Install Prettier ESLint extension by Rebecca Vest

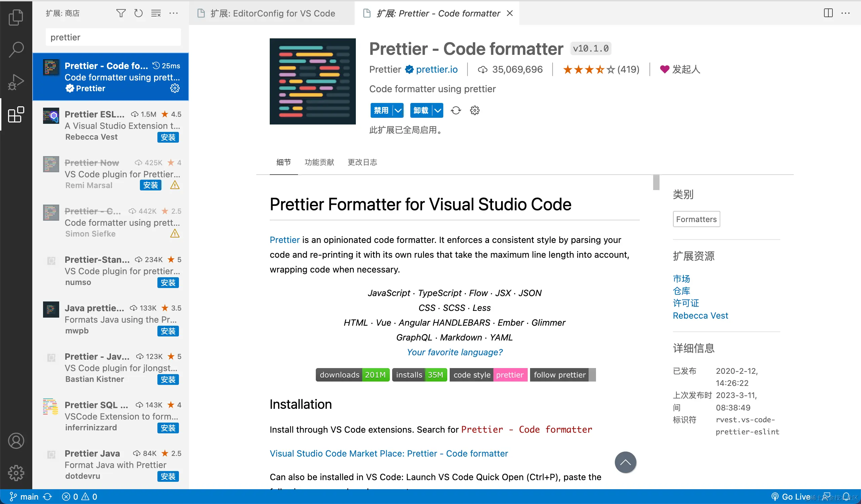(x=168, y=137)
